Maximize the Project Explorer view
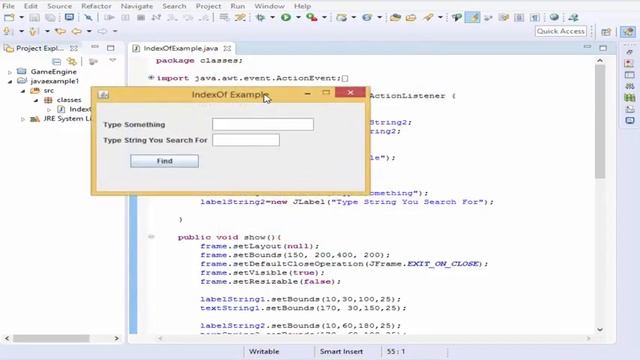 pyautogui.click(x=111, y=48)
